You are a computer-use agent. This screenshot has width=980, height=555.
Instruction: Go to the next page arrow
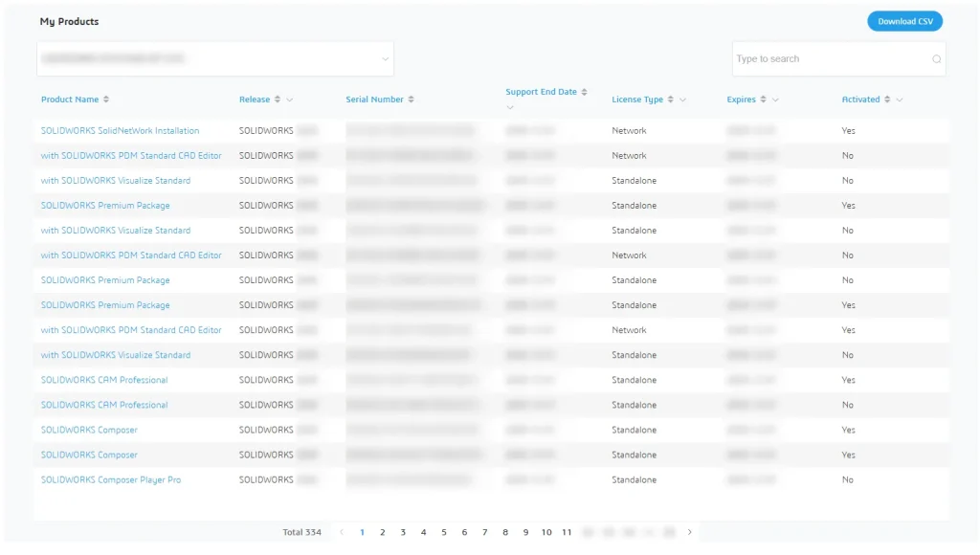point(690,532)
